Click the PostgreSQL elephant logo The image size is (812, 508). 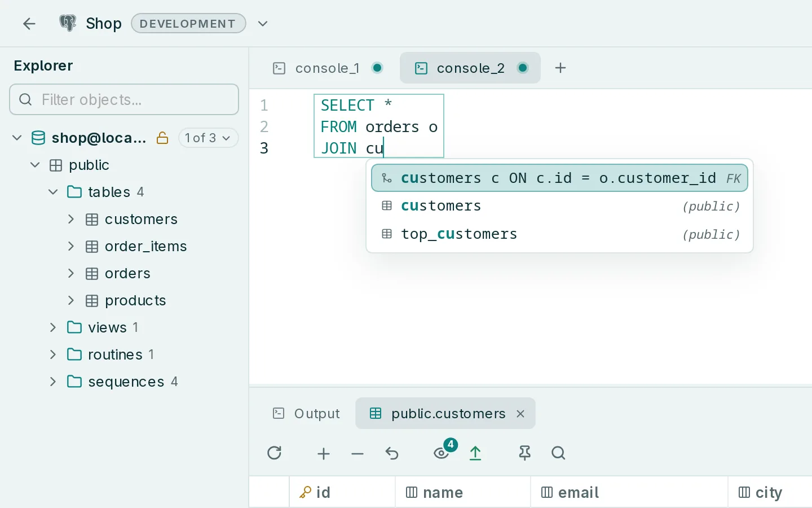pos(68,23)
